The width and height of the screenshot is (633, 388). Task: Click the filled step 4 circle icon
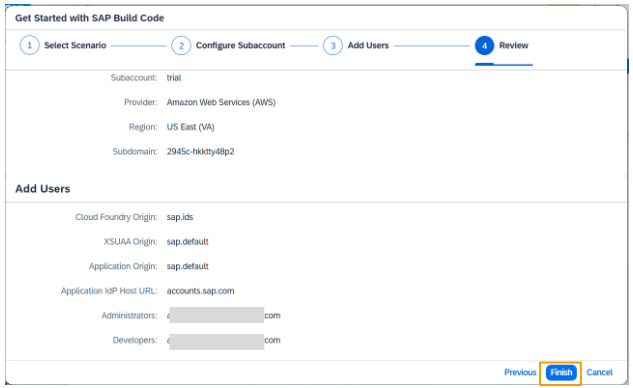[484, 45]
